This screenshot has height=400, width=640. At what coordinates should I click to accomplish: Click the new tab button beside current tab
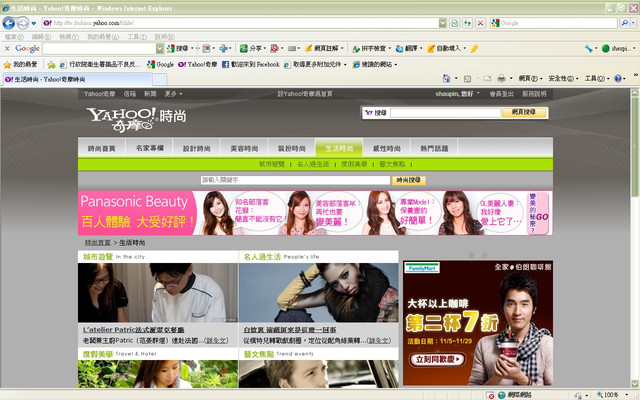(160, 79)
